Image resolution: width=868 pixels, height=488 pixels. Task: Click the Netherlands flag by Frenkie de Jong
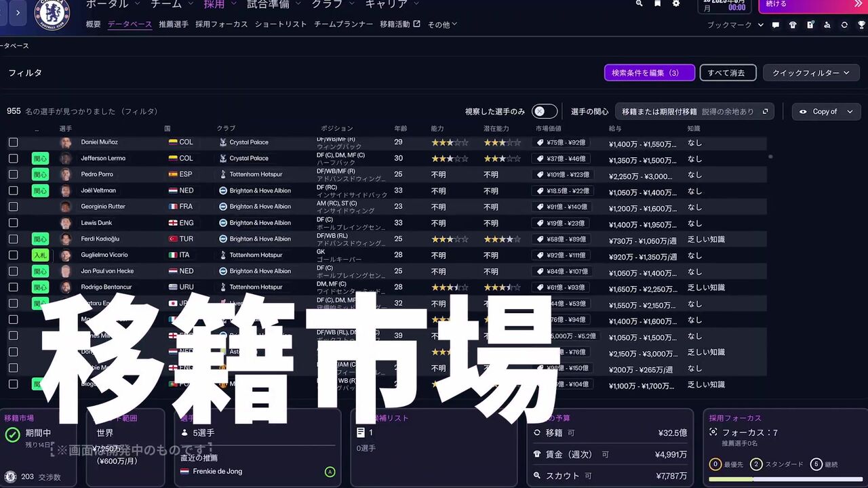184,472
